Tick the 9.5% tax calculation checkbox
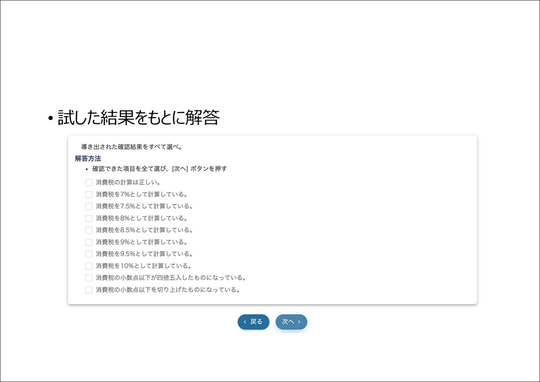Viewport: 540px width, 382px height. [x=89, y=254]
